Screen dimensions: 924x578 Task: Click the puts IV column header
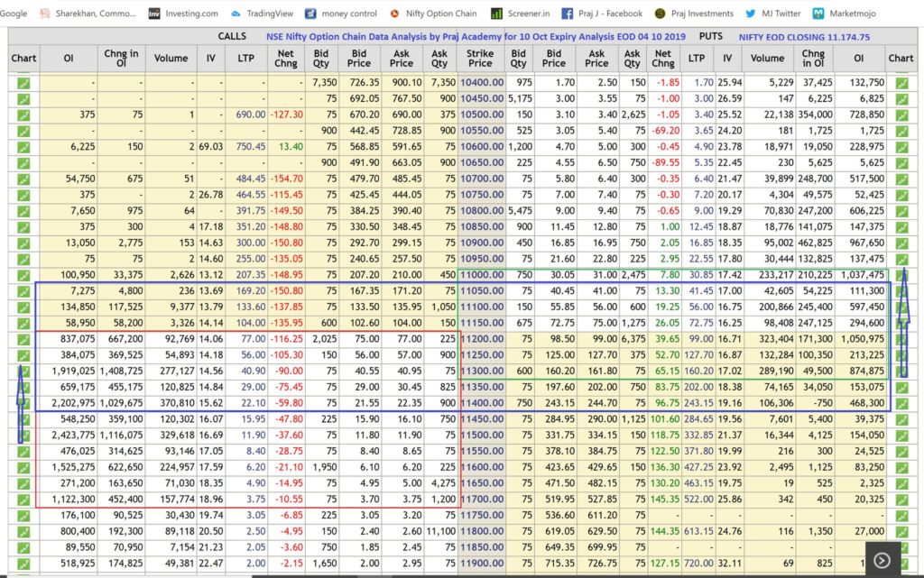727,59
